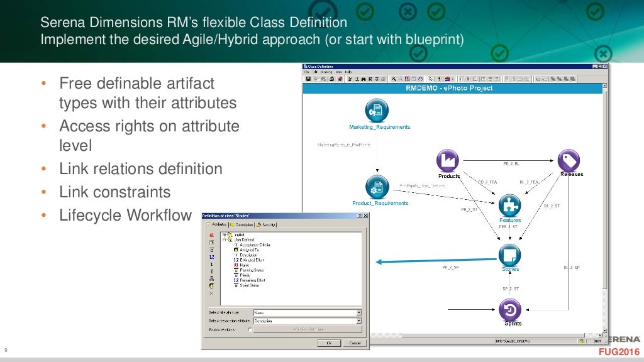Viewport: 644px width, 362px height.
Task: Select the Releases tag class icon
Action: point(569,160)
